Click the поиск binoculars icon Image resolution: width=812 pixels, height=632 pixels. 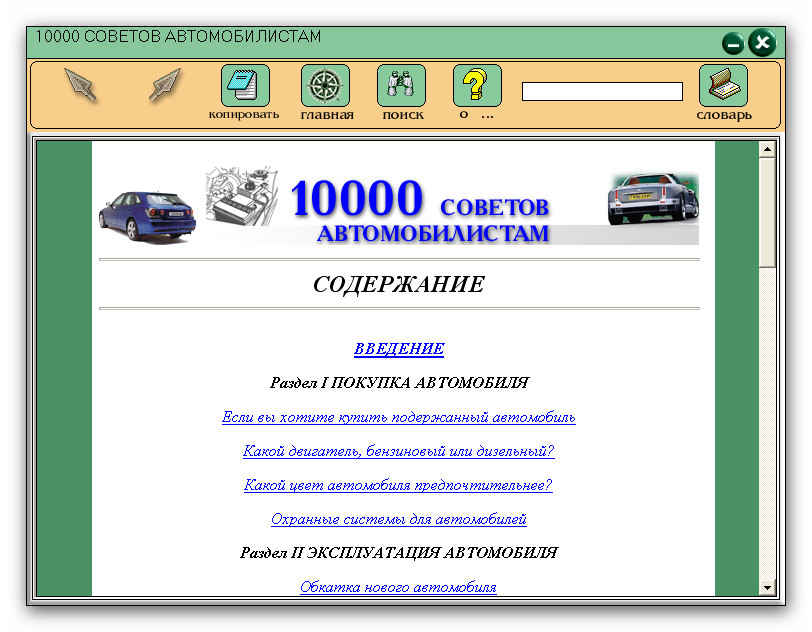point(401,85)
